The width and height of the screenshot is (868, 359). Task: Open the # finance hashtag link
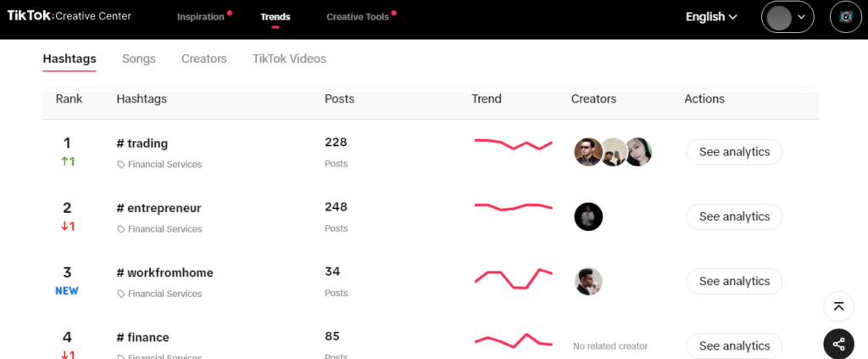[x=142, y=338]
